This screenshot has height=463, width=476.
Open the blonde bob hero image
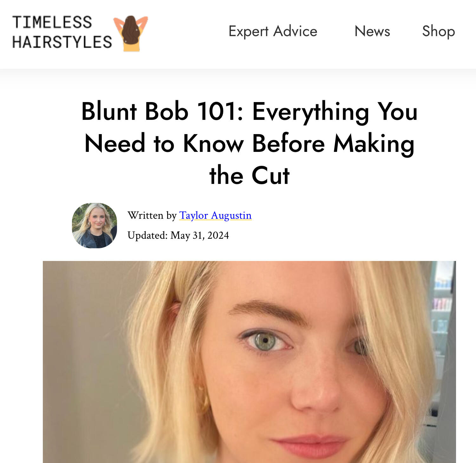[x=249, y=362]
